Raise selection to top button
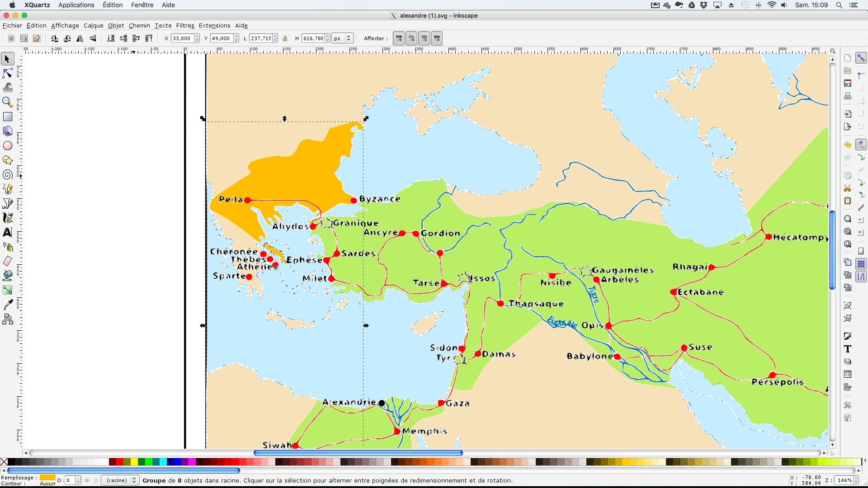868x488 pixels. [149, 38]
